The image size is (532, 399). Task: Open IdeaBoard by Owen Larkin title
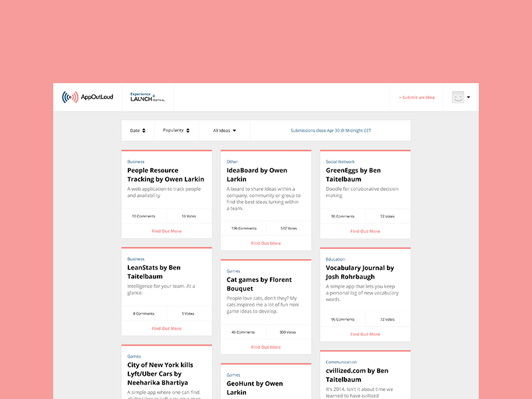click(x=257, y=175)
